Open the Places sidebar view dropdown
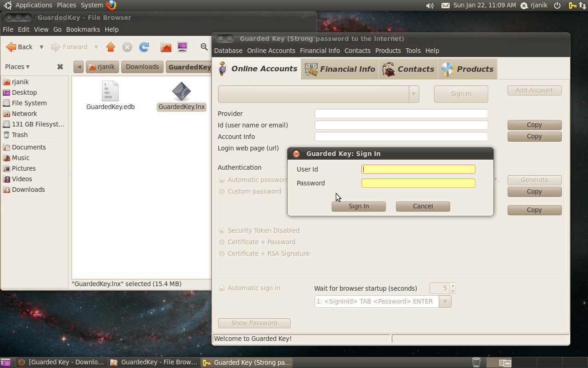Screen dimensions: 588x368 pyautogui.click(x=17, y=67)
